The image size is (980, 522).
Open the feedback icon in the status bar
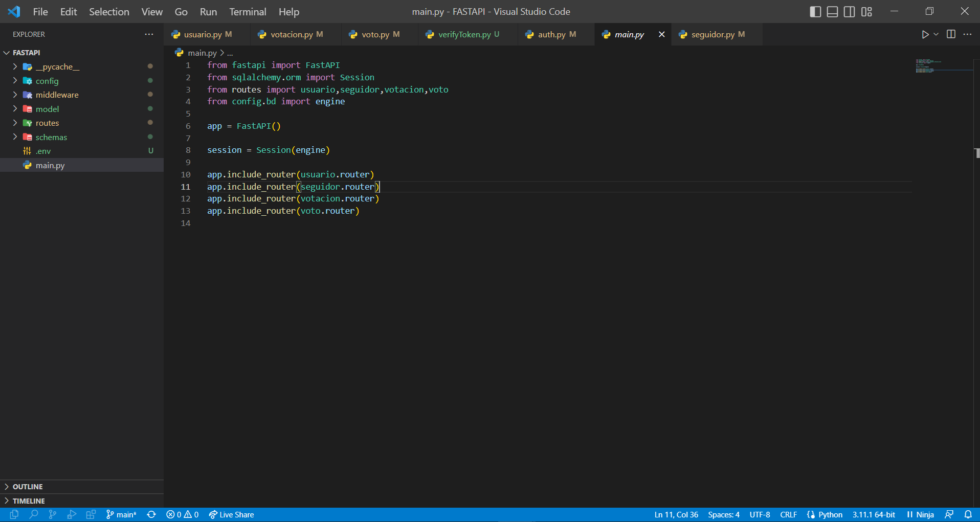949,514
